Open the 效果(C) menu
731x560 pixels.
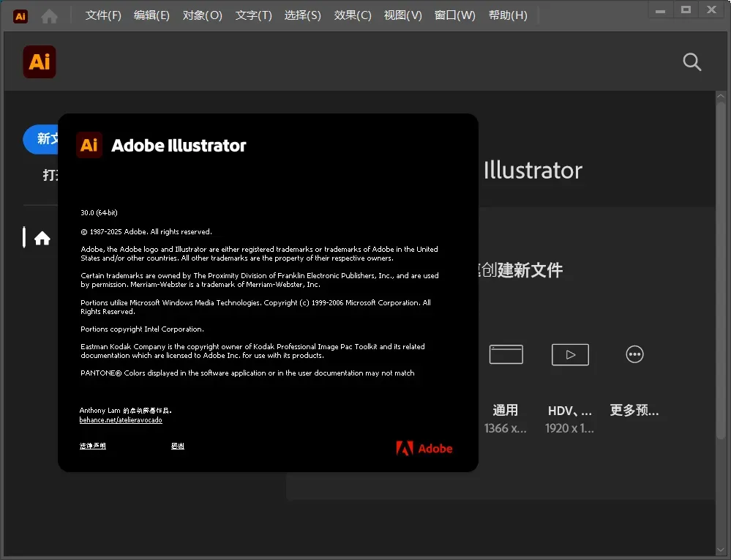pos(353,15)
